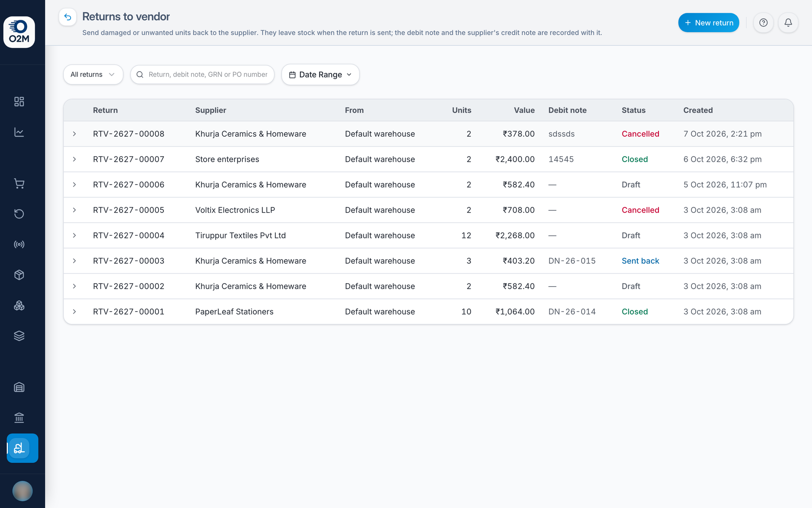Click the search magnifier icon in search field

click(140, 75)
